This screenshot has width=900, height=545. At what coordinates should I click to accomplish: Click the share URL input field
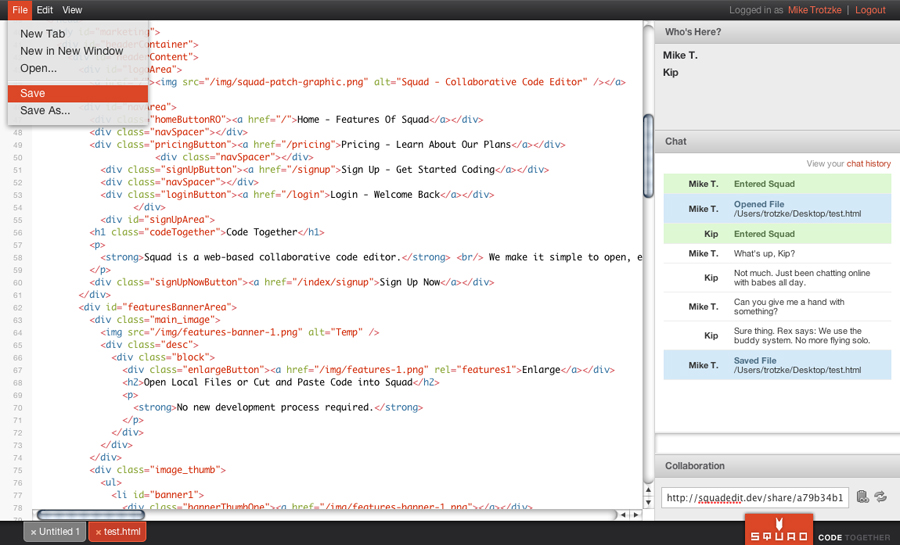755,497
